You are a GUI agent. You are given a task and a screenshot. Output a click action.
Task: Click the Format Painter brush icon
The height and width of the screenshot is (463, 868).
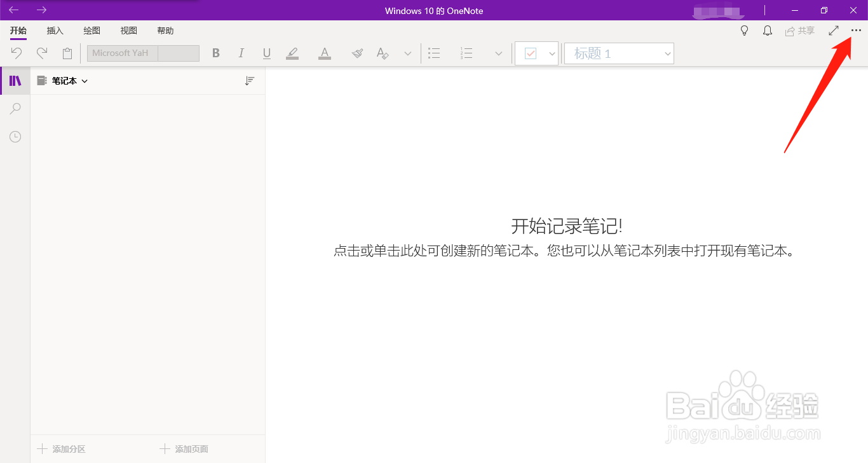tap(357, 53)
